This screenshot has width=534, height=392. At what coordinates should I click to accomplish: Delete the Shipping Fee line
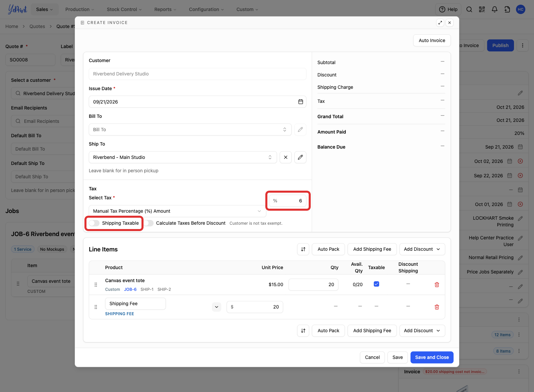(437, 307)
